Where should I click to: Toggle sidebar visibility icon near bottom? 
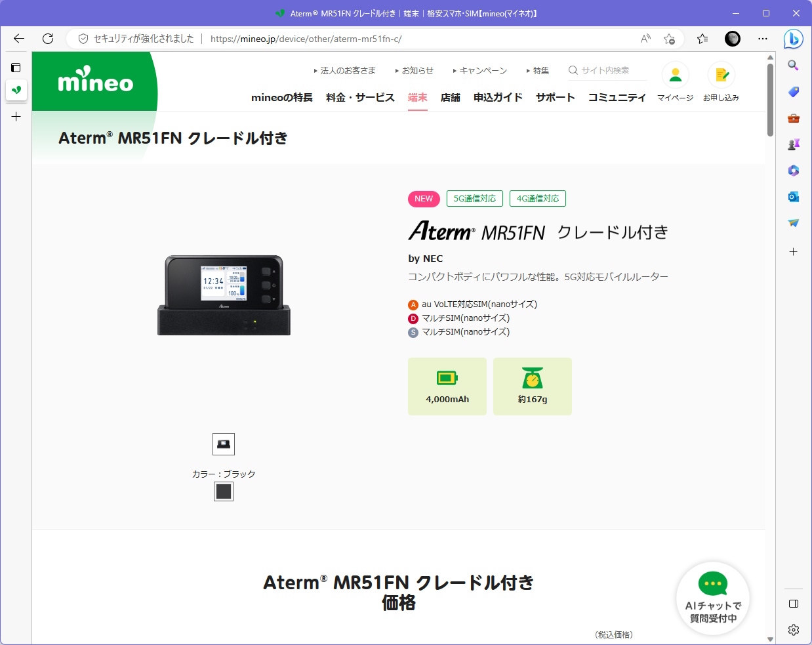[794, 604]
